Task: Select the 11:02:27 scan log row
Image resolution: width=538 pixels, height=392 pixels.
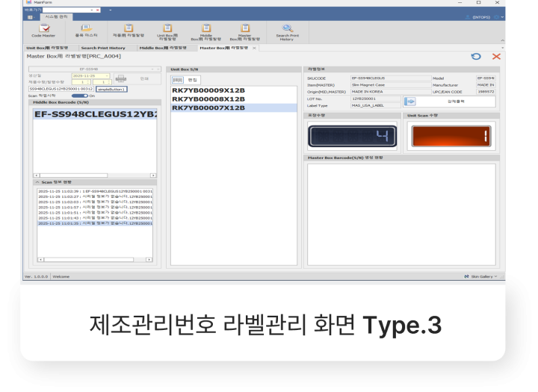Action: (95, 197)
